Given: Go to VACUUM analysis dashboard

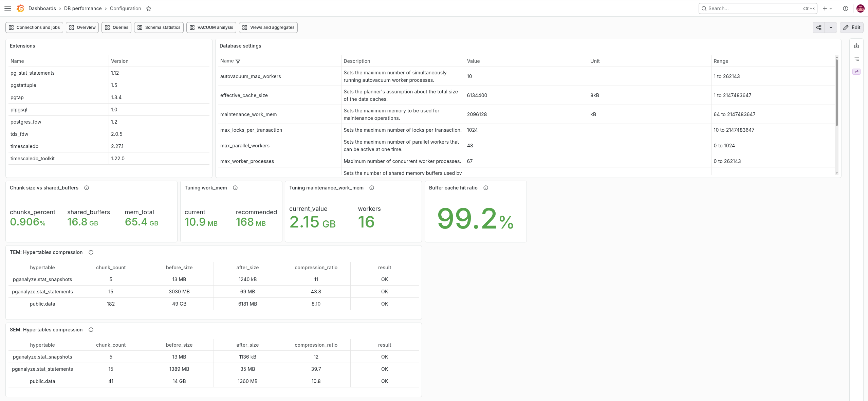Looking at the screenshot, I should (x=211, y=28).
